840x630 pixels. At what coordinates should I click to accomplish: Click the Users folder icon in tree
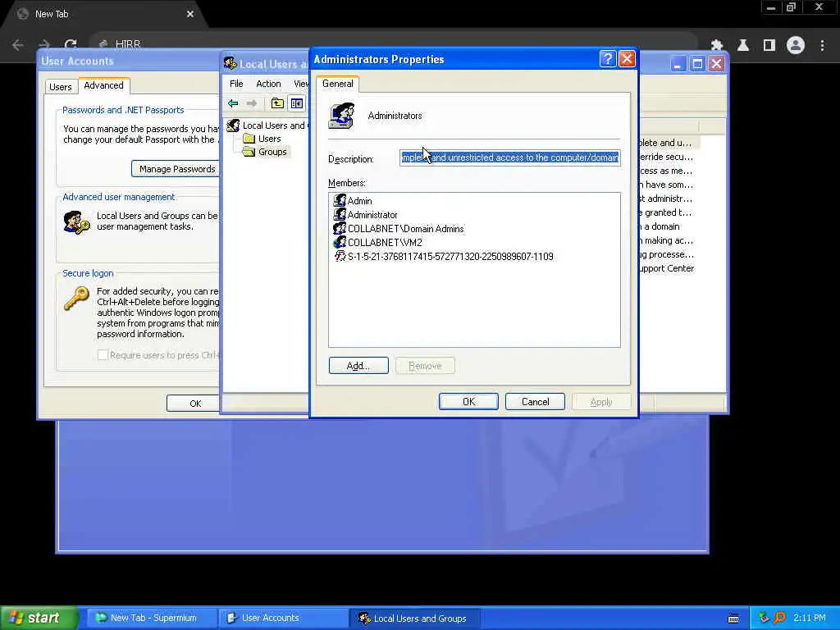pos(249,139)
